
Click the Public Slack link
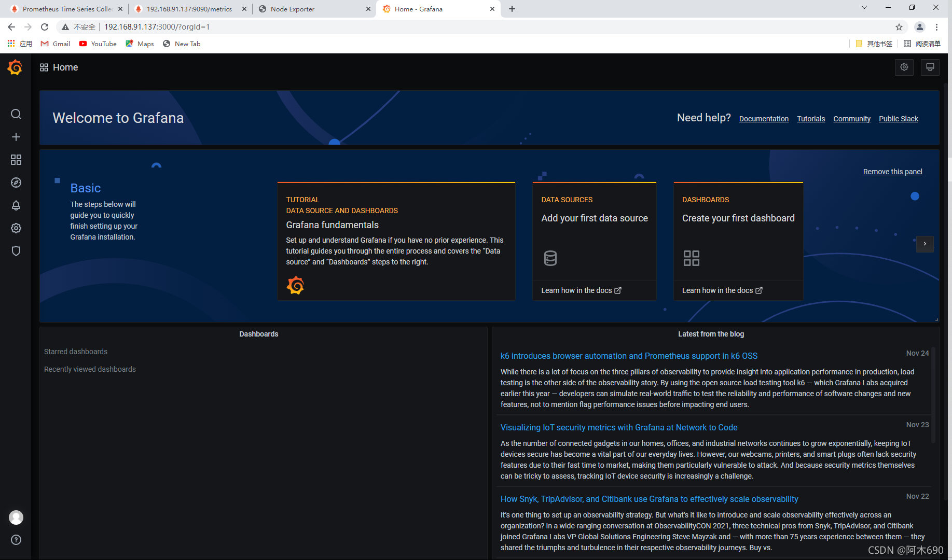pyautogui.click(x=899, y=119)
